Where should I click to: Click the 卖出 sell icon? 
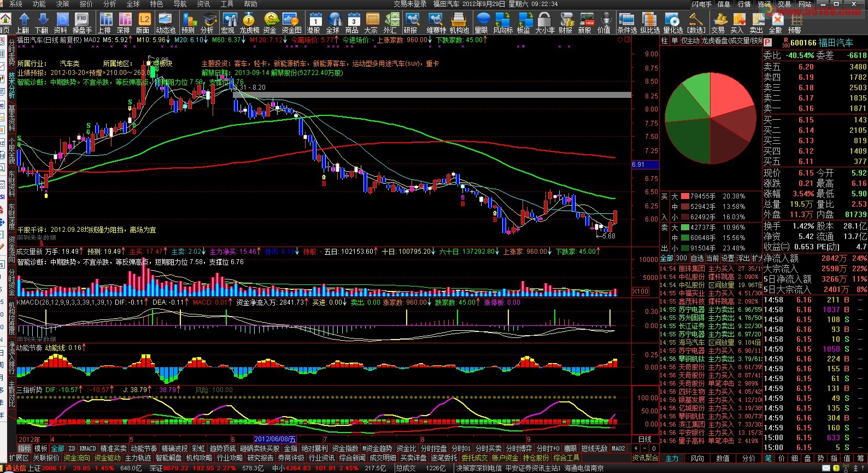click(756, 23)
